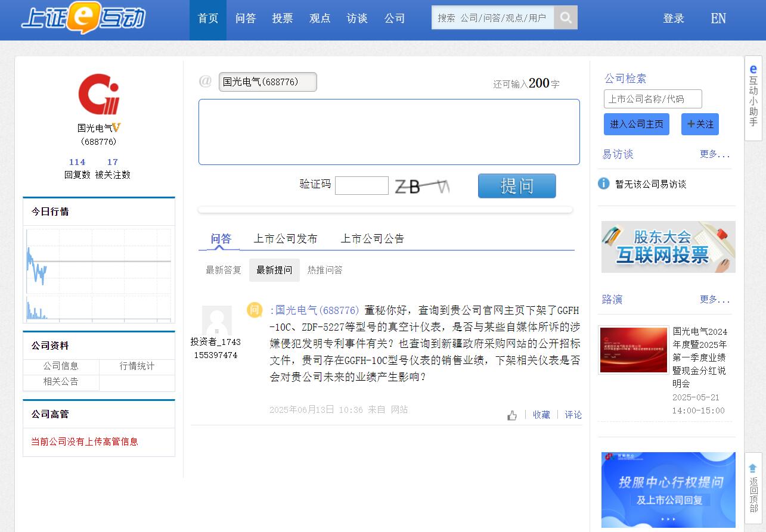The image size is (766, 532).
Task: Click the blue info icon beside 暂无该公司易访谈
Action: [x=604, y=183]
